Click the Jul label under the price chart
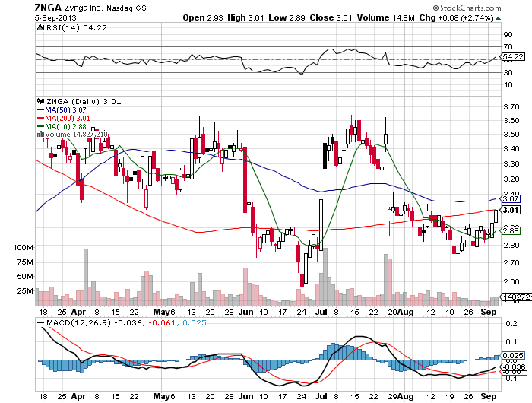 click(321, 312)
